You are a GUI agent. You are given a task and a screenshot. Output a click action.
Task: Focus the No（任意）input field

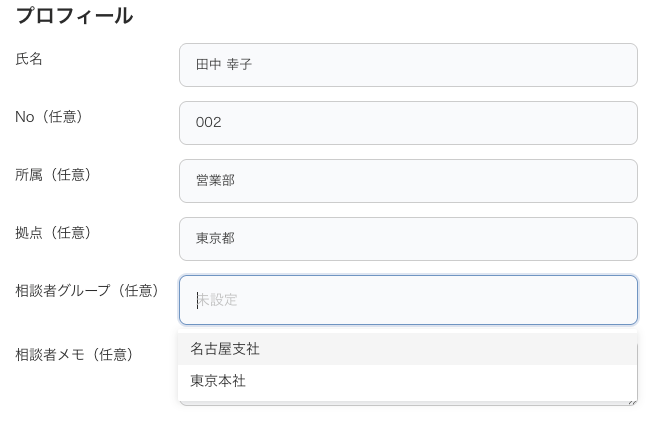pos(408,123)
